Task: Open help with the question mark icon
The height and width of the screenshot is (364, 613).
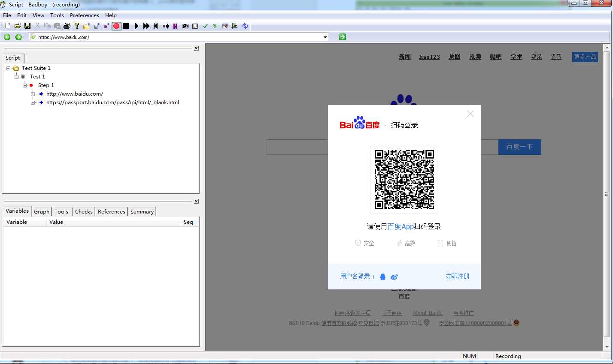Action: point(77,26)
